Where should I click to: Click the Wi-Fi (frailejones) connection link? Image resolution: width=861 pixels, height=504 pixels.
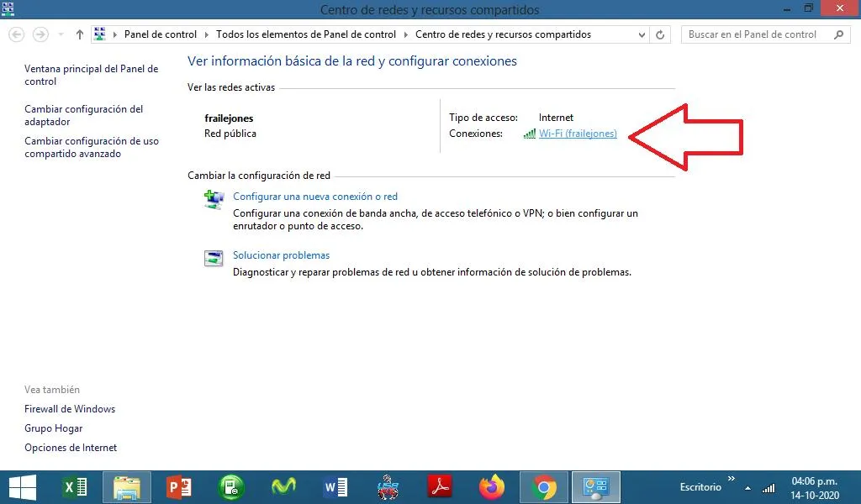[x=577, y=134]
